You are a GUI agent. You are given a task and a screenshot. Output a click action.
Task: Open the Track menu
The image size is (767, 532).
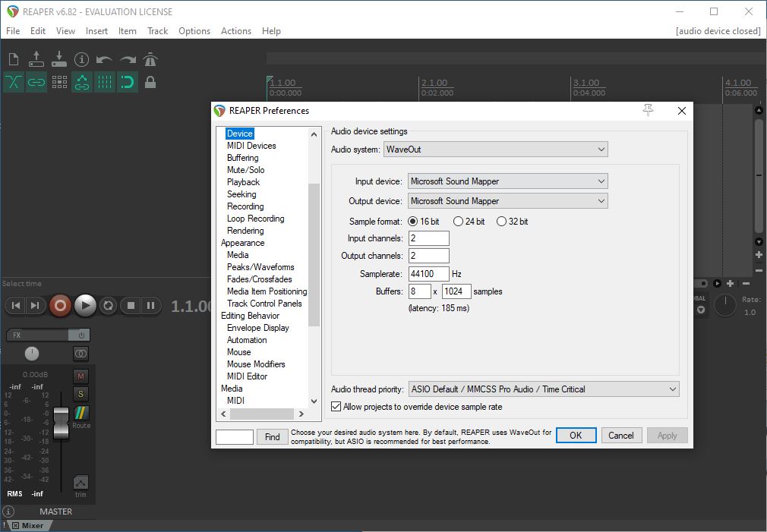[157, 31]
